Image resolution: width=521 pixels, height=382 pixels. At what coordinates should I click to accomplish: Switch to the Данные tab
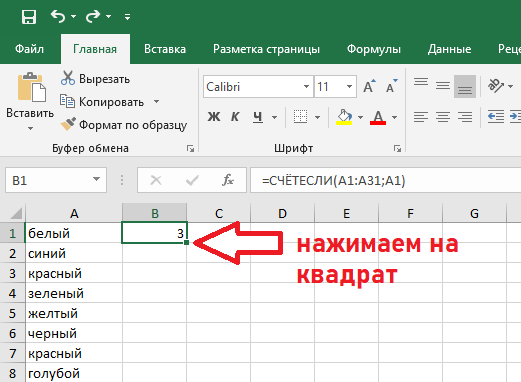[x=449, y=49]
